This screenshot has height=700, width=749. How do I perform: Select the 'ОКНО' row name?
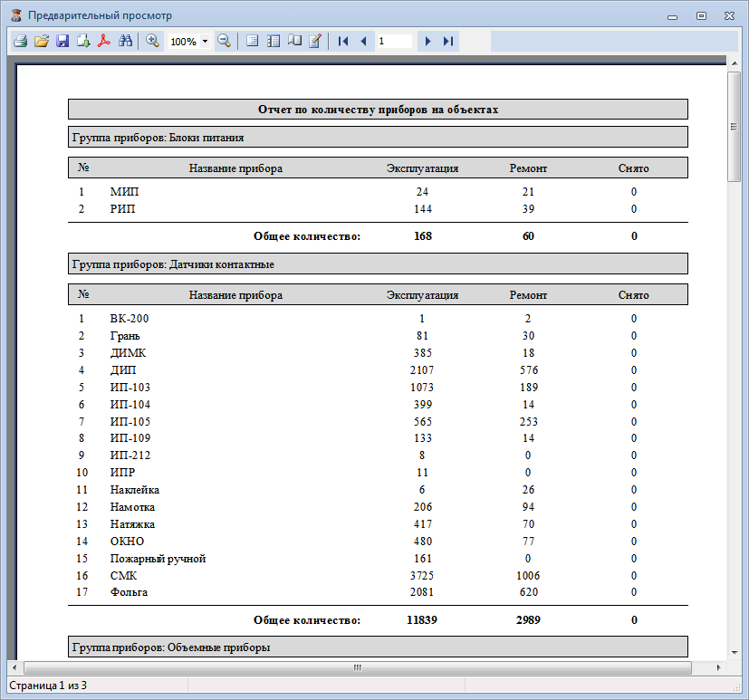pyautogui.click(x=127, y=541)
